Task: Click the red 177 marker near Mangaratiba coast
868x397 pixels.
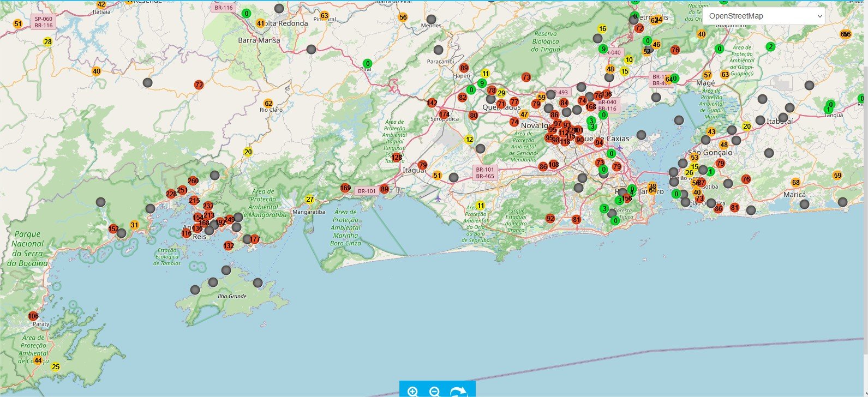Action: pyautogui.click(x=255, y=239)
